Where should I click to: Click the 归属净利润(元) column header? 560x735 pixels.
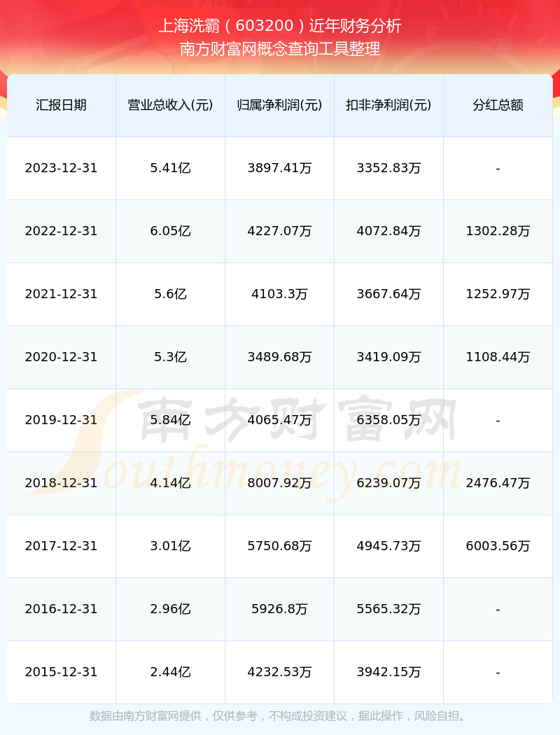[x=280, y=105]
